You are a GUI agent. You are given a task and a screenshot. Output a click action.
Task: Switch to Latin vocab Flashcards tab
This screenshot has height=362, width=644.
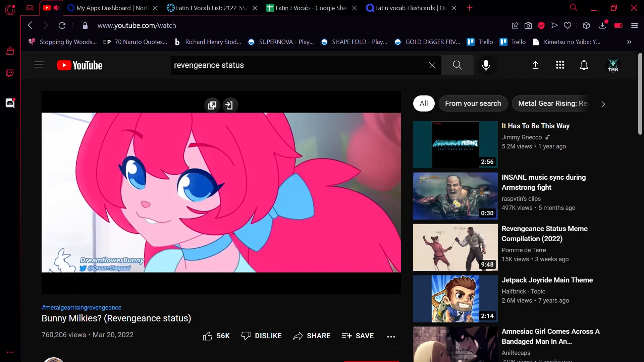click(x=407, y=8)
